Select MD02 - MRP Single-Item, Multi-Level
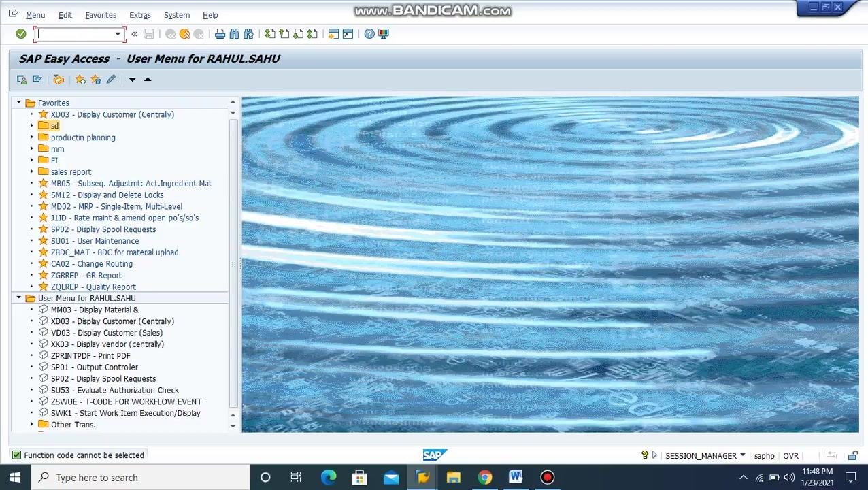This screenshot has width=868, height=490. click(x=116, y=207)
